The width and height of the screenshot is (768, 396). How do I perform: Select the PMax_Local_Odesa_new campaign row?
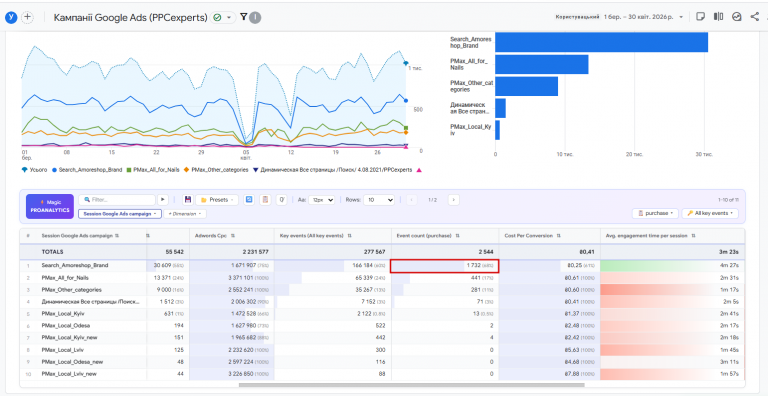click(382, 362)
